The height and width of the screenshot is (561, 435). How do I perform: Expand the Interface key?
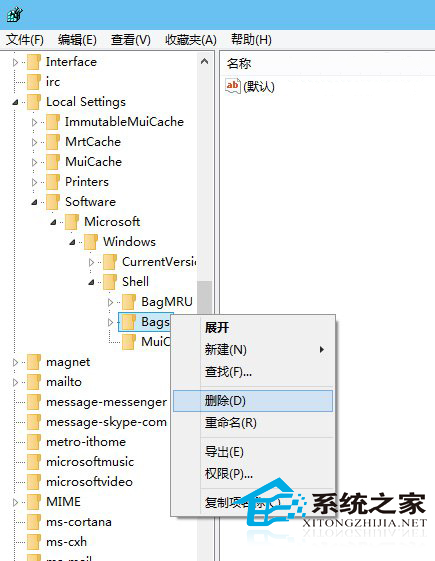click(x=15, y=63)
